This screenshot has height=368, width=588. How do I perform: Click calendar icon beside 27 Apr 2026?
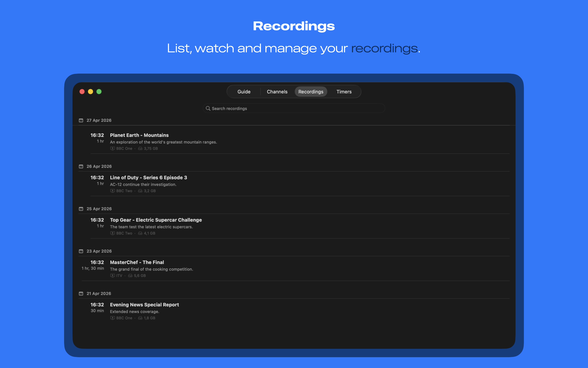point(81,120)
